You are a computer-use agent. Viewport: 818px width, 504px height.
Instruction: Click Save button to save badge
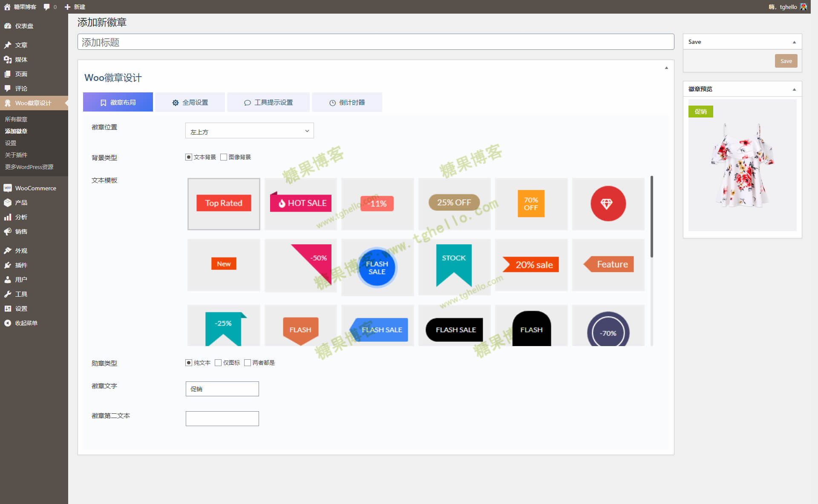(786, 61)
